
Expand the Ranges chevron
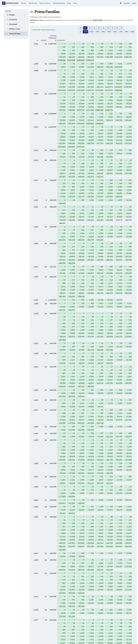(25, 15)
